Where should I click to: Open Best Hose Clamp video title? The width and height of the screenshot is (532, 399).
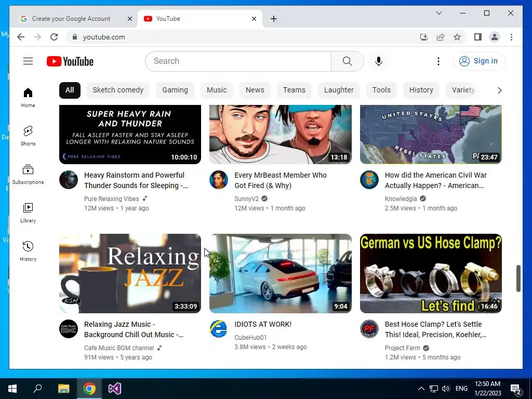(x=436, y=329)
